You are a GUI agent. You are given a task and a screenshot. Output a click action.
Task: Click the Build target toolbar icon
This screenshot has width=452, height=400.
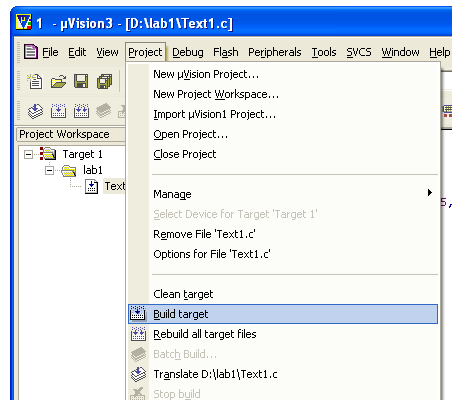coord(58,111)
